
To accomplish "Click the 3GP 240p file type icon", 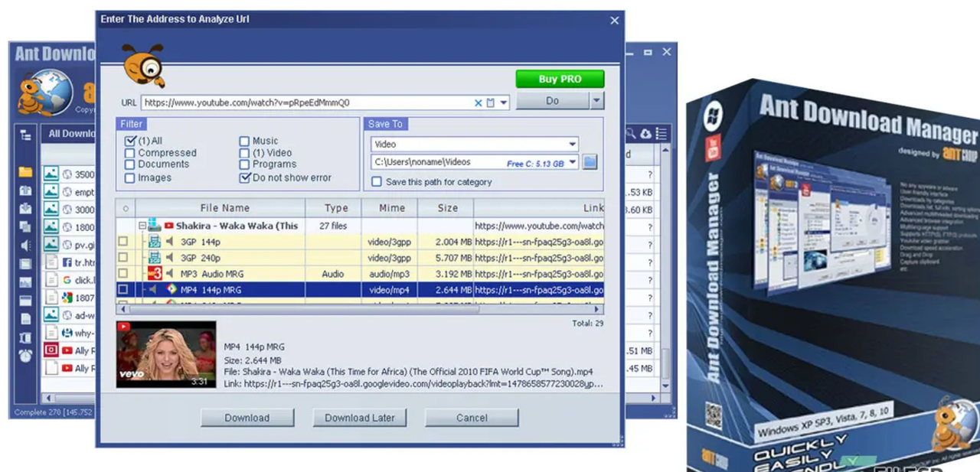I will click(x=154, y=258).
